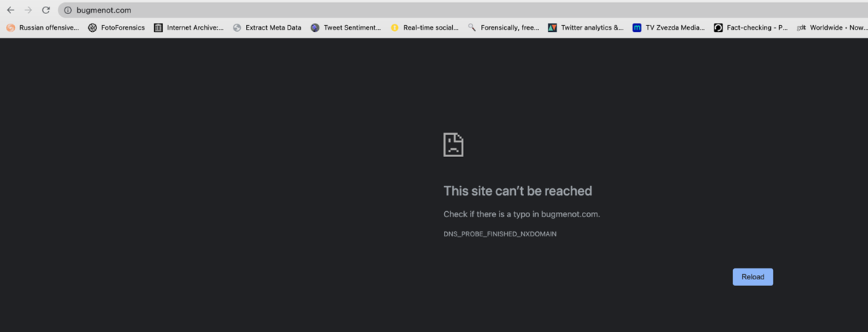Open the Fact-checking bookmark

[x=751, y=27]
